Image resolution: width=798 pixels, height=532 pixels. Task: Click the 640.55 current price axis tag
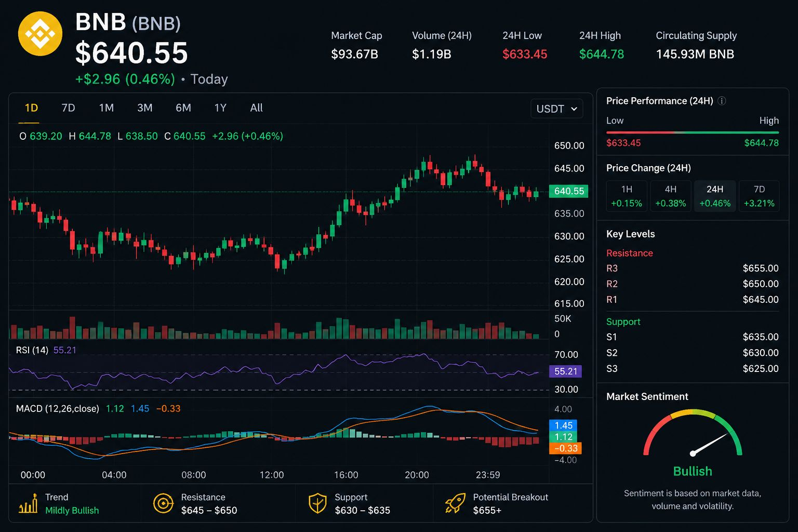(569, 191)
